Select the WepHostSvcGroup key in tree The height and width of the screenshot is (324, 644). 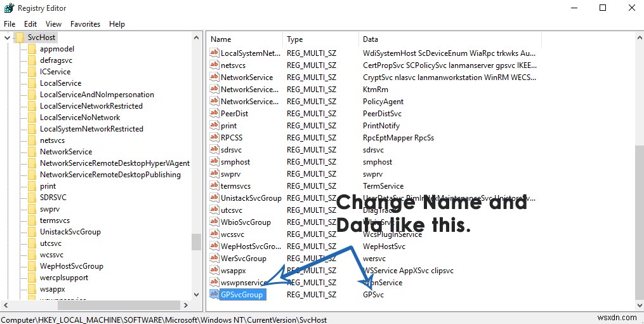tap(72, 266)
